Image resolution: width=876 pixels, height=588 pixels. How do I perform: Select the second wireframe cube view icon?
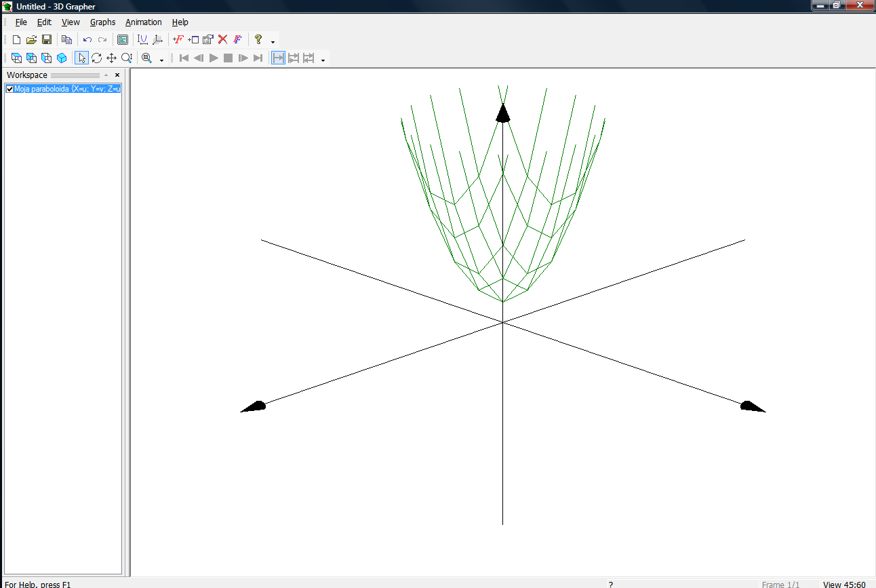click(x=31, y=58)
